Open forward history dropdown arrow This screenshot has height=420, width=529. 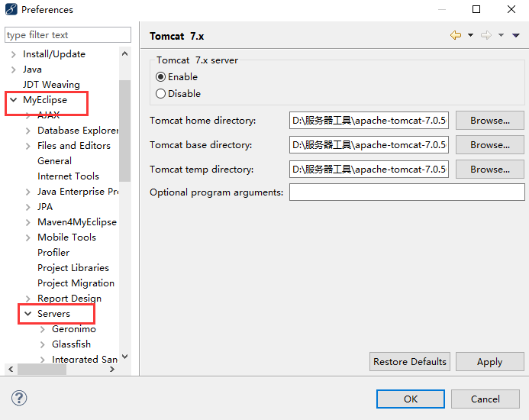pyautogui.click(x=501, y=35)
